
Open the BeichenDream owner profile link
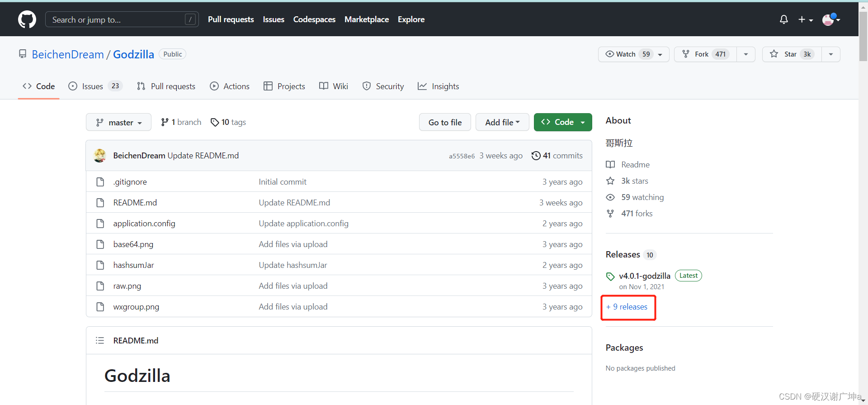coord(68,54)
